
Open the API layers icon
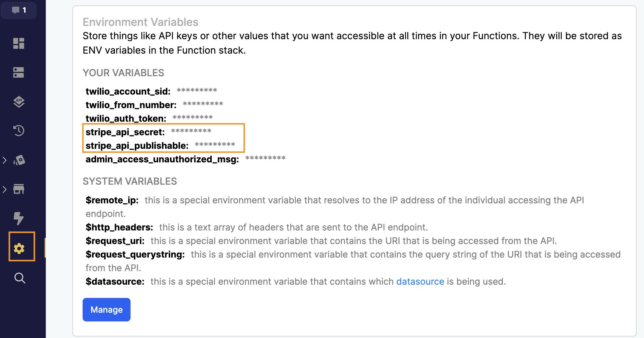[19, 102]
